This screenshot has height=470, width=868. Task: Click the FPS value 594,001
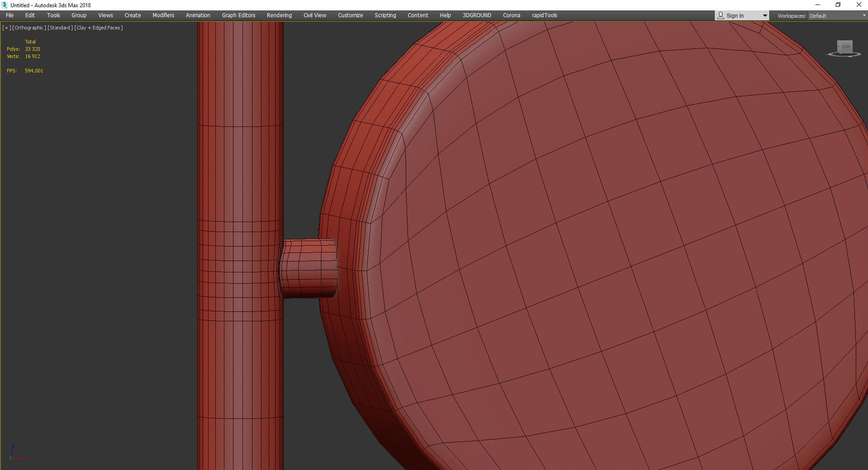tap(34, 71)
